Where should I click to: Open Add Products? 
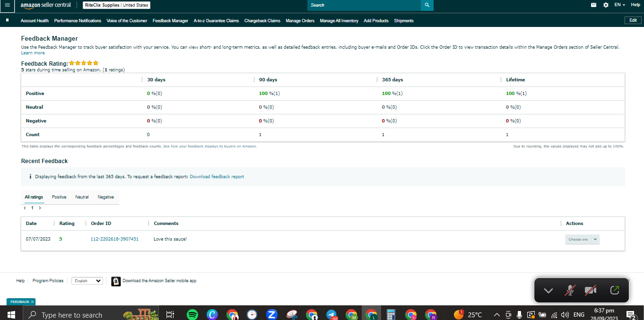point(376,21)
